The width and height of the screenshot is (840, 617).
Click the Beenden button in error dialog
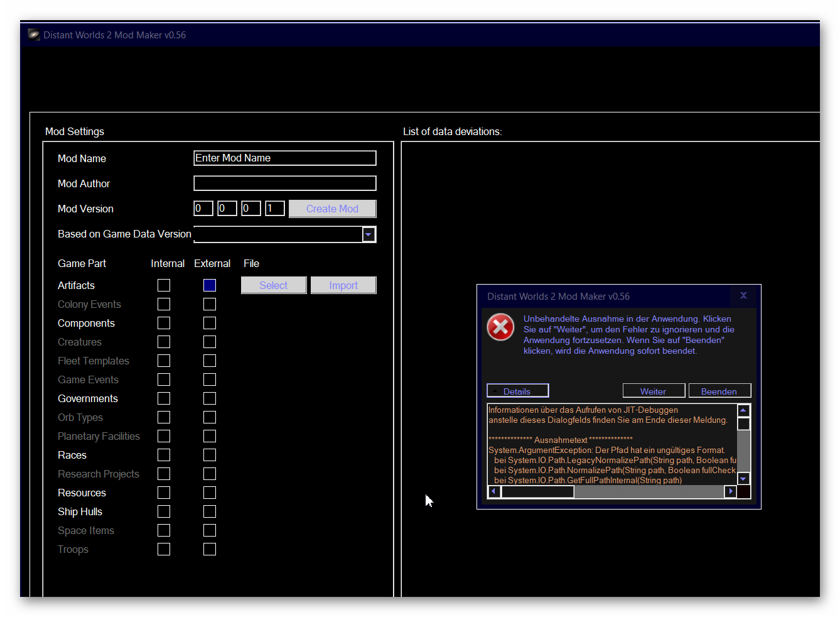tap(719, 391)
